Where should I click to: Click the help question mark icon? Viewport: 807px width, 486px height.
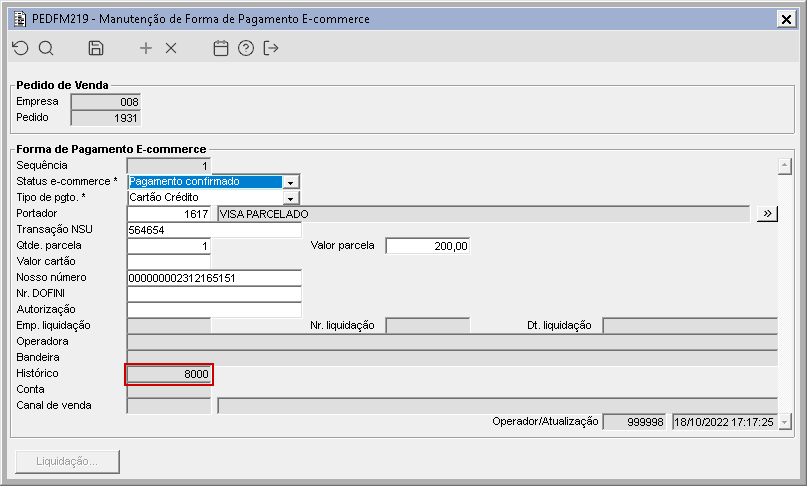pos(246,48)
